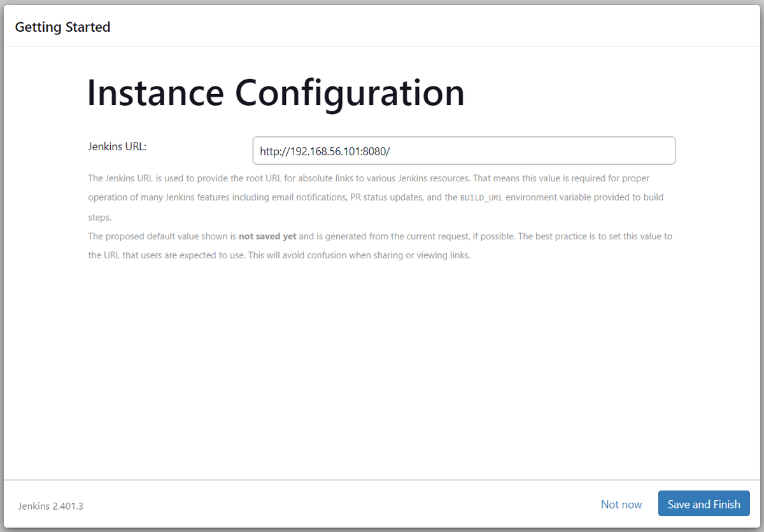Click the Save and Finish button
Viewport: 764px width, 532px height.
(x=704, y=504)
